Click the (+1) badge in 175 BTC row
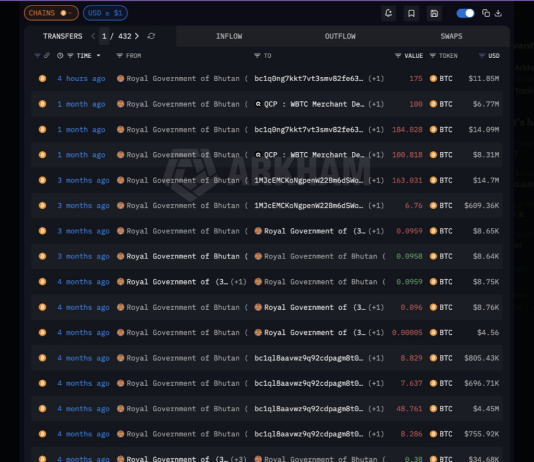Image resolution: width=534 pixels, height=462 pixels. point(376,79)
